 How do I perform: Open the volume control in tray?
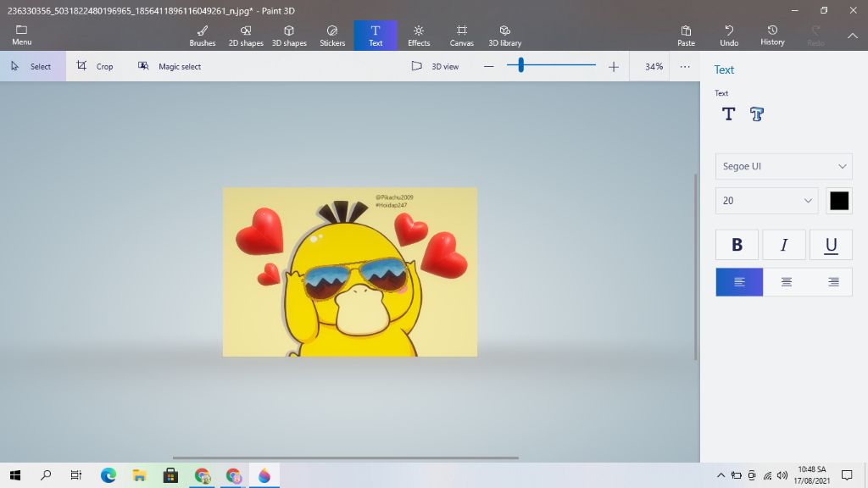click(x=782, y=474)
